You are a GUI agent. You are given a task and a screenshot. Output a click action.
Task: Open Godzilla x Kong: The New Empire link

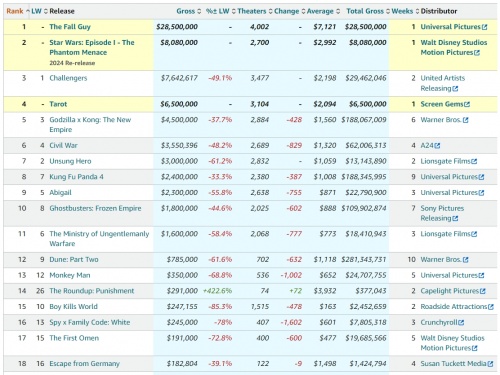[90, 124]
